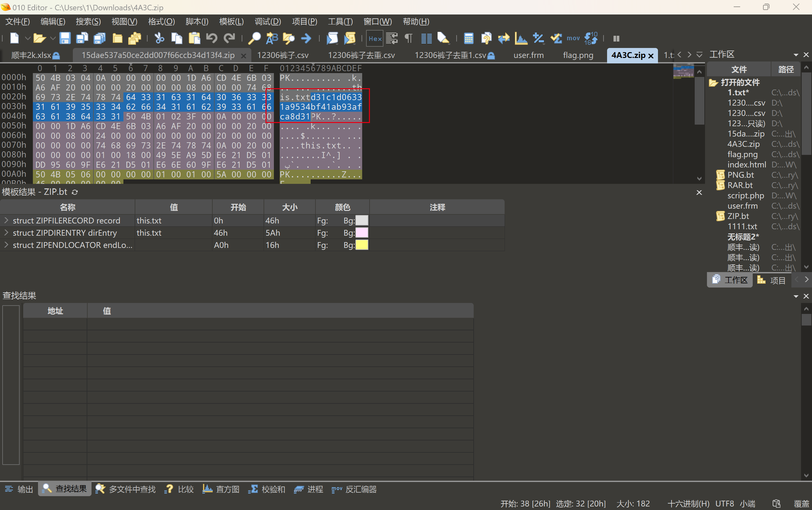Click the pause icon in toolbar
Viewport: 812px width, 510px height.
(x=616, y=38)
